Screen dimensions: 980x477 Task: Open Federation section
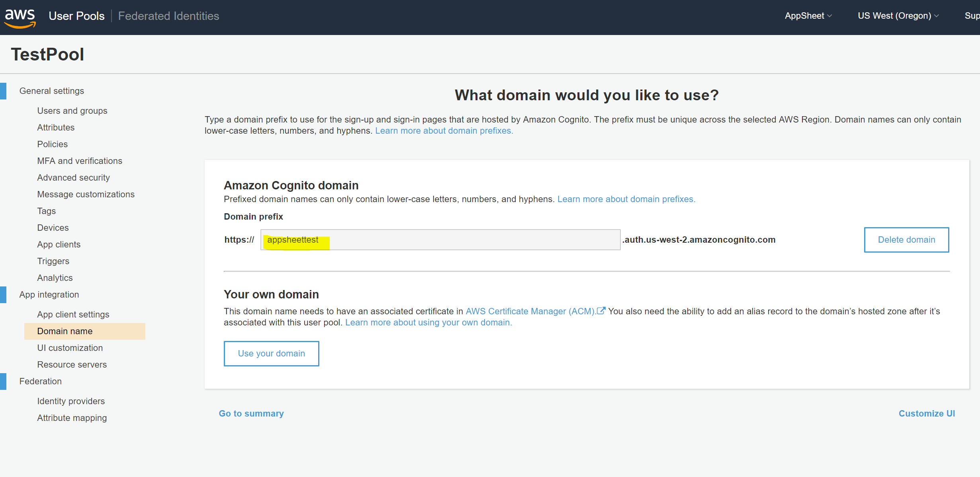click(x=40, y=381)
